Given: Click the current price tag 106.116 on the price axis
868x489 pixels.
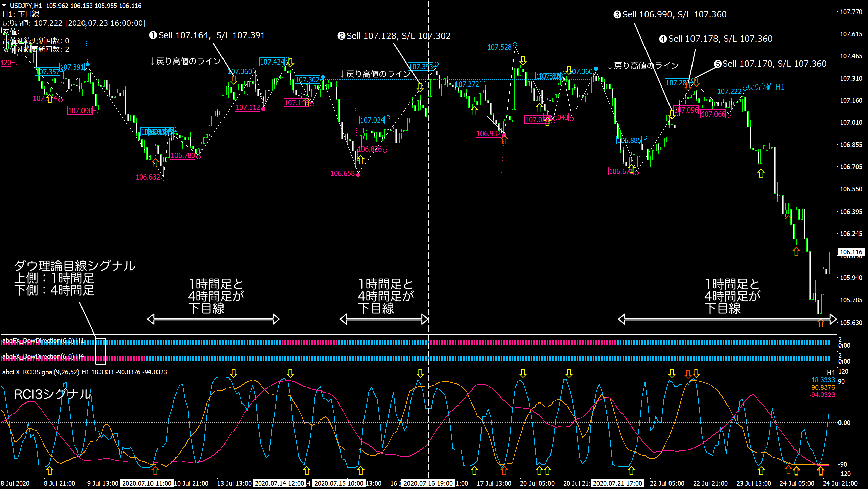Looking at the screenshot, I should (x=851, y=252).
